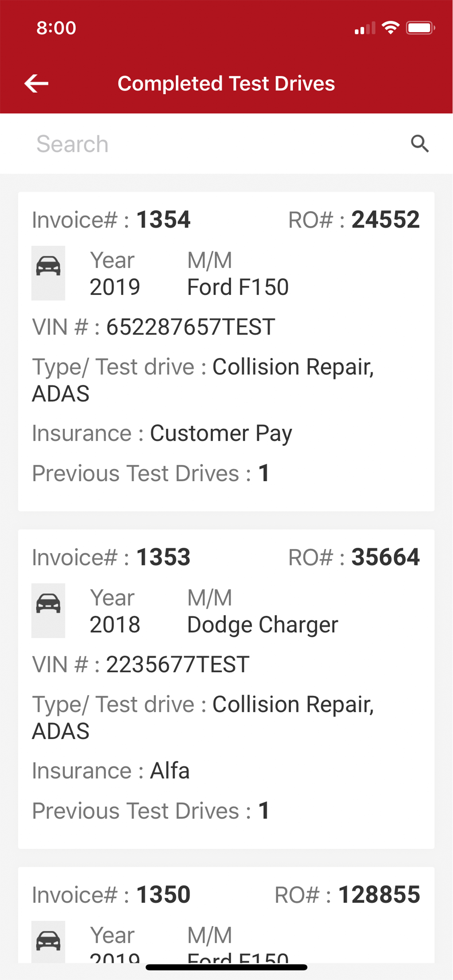The height and width of the screenshot is (980, 453).
Task: Select RO# 128855 number
Action: (x=379, y=894)
